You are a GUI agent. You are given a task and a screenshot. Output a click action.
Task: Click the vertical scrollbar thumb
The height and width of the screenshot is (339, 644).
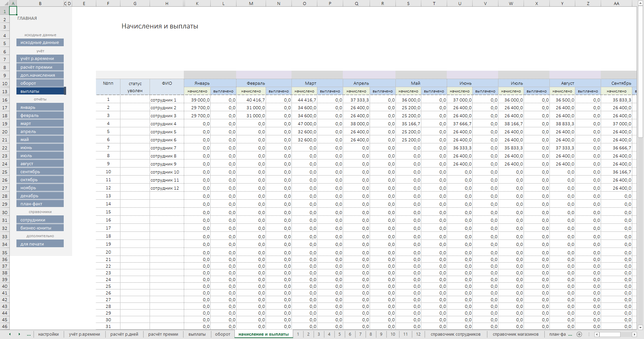pos(640,71)
